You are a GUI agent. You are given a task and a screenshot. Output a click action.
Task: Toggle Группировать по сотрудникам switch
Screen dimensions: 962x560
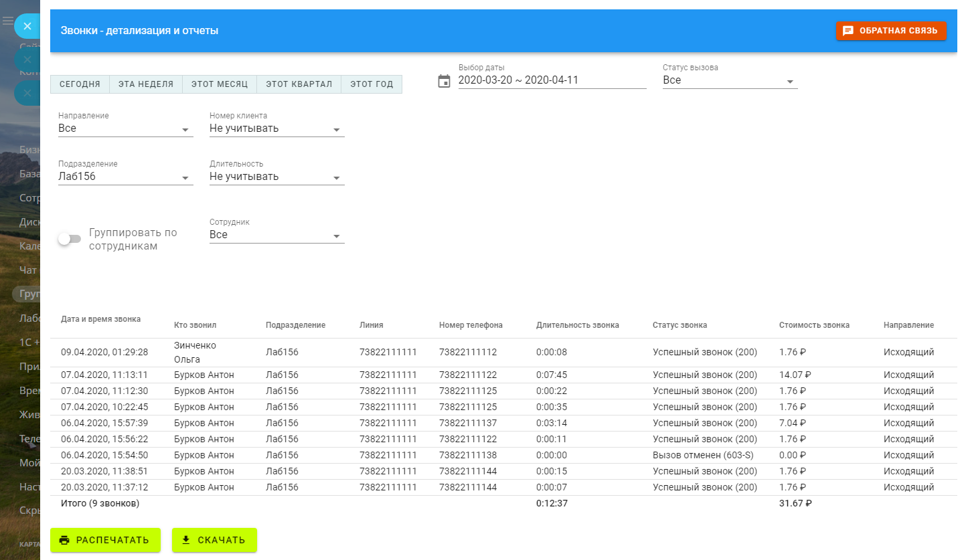69,239
